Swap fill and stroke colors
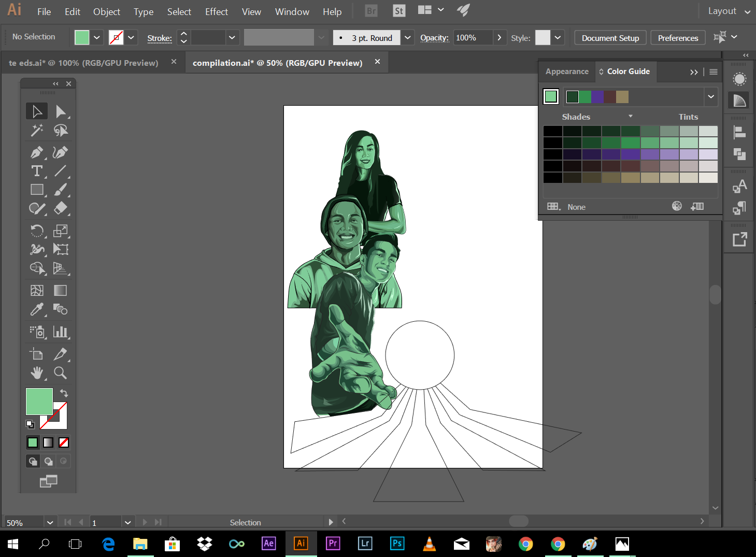The height and width of the screenshot is (557, 756). pos(64,393)
